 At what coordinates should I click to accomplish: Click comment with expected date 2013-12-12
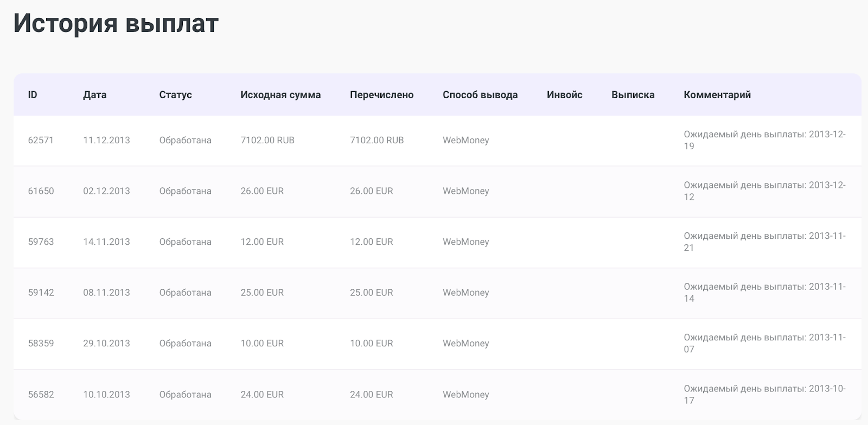click(x=765, y=191)
